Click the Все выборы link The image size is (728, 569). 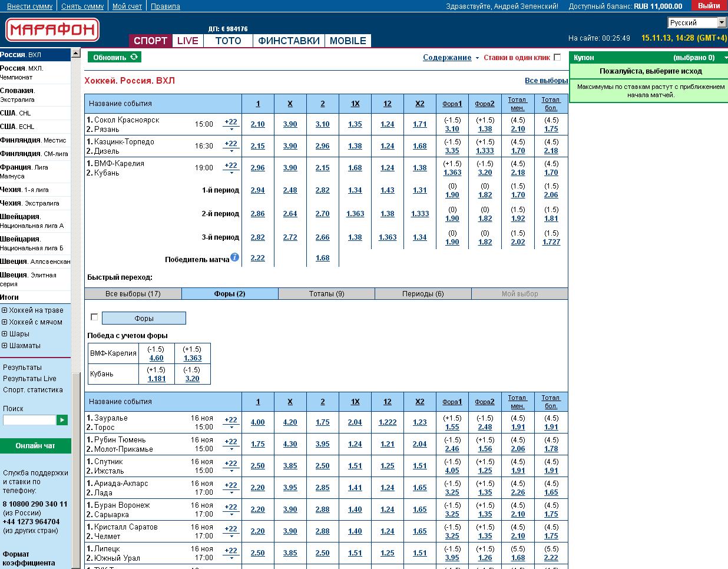pos(547,81)
